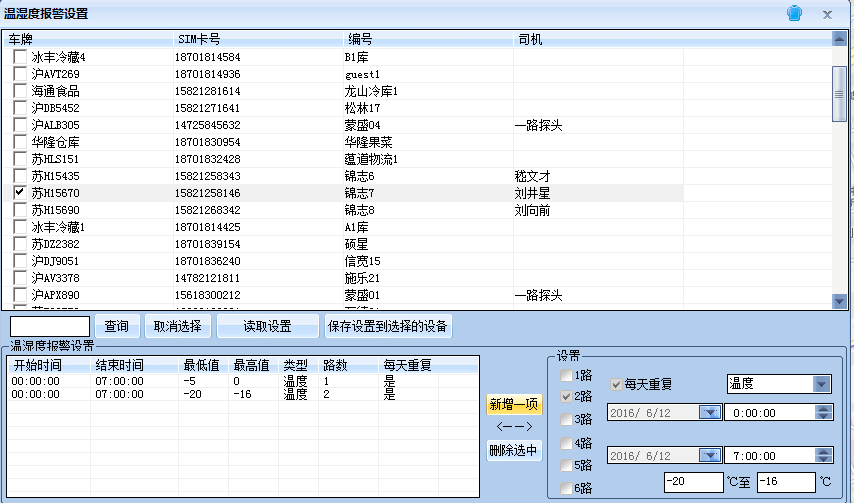854x504 pixels.
Task: Click the 读取设置 button
Action: tap(267, 326)
